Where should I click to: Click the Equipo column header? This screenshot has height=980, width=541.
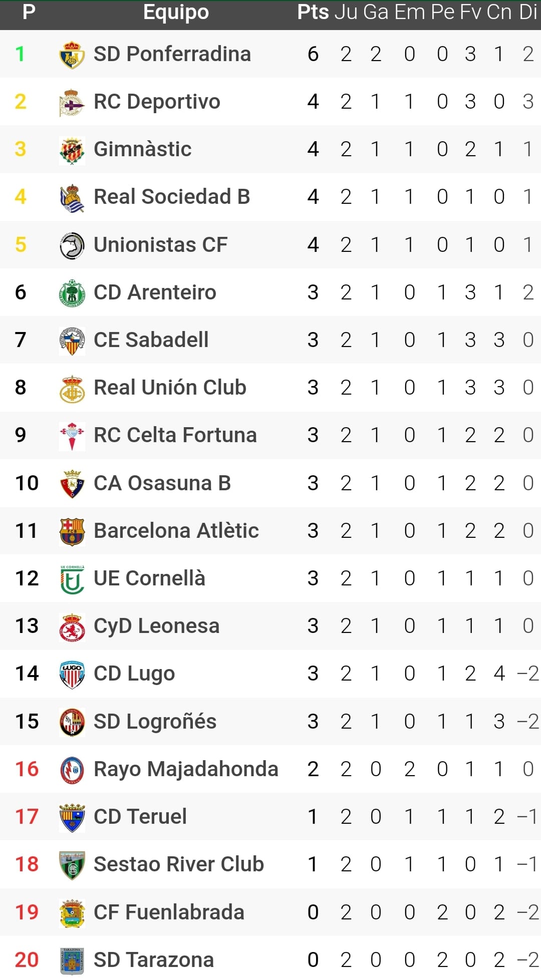176,13
